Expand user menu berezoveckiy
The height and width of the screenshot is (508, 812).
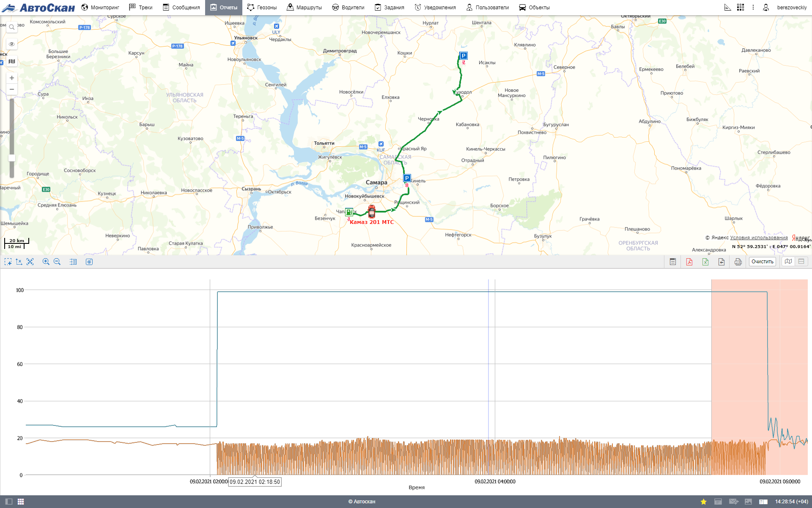[x=792, y=7]
